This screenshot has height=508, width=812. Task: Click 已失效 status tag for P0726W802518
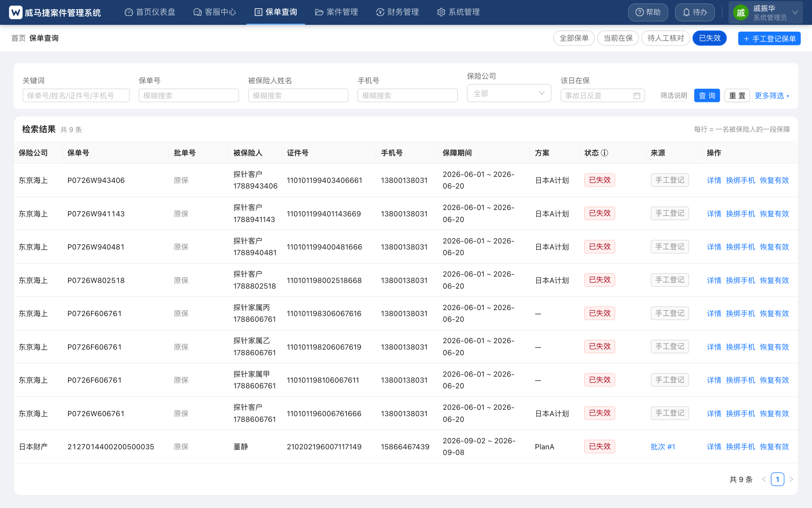(x=600, y=280)
